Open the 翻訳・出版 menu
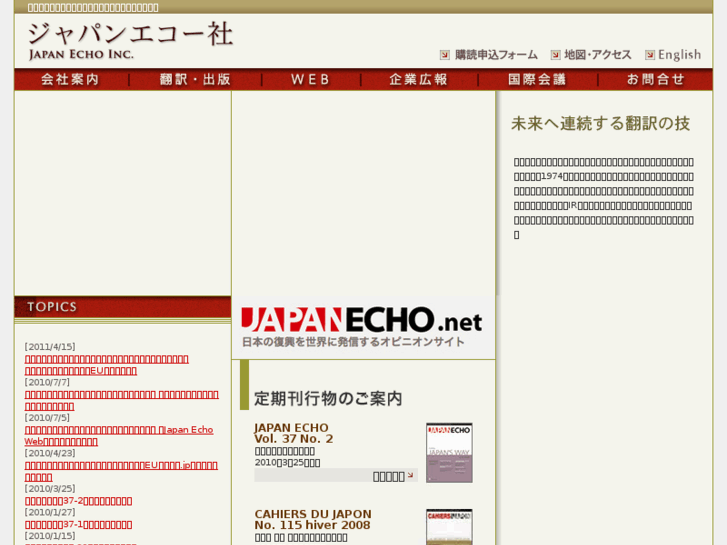727x545 pixels. (195, 80)
